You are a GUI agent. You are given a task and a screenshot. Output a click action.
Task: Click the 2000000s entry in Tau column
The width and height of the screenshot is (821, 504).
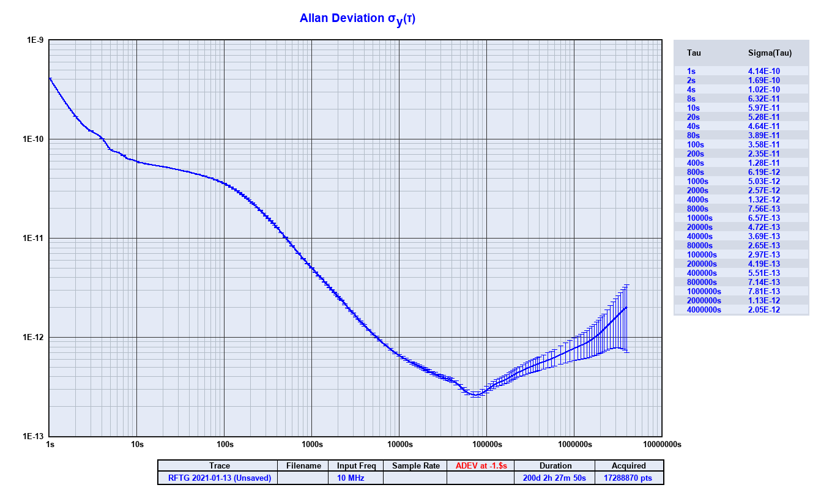point(704,301)
